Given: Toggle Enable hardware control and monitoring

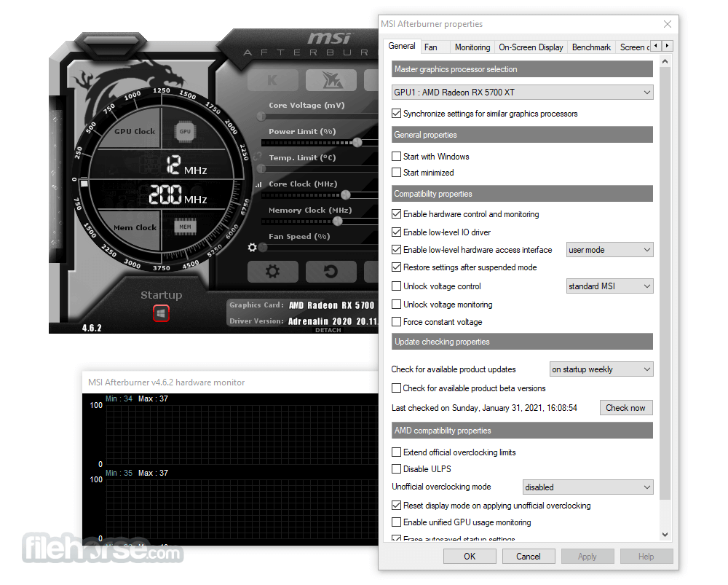Looking at the screenshot, I should click(465, 214).
